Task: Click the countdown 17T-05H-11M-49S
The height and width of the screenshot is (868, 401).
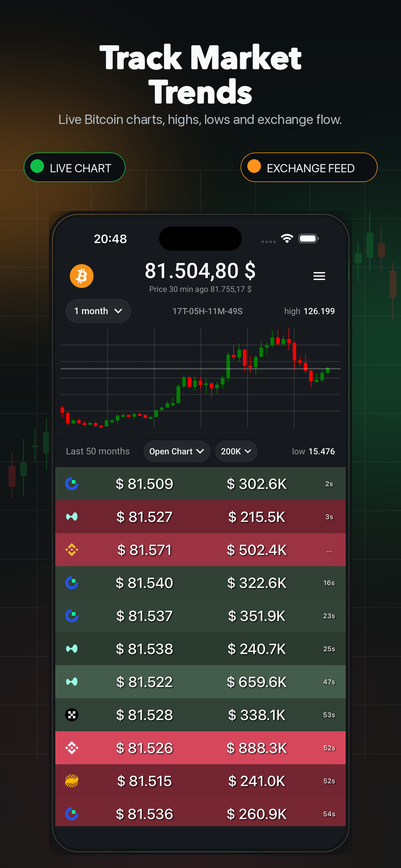Action: [x=207, y=311]
